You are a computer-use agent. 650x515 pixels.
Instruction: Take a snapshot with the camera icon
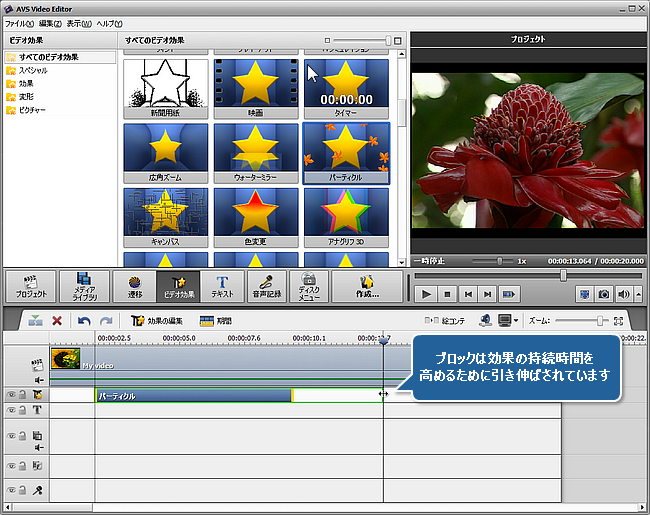point(603,294)
